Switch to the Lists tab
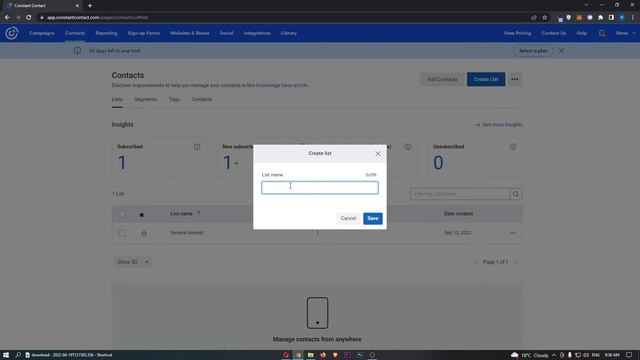Image resolution: width=640 pixels, height=360 pixels. 117,100
